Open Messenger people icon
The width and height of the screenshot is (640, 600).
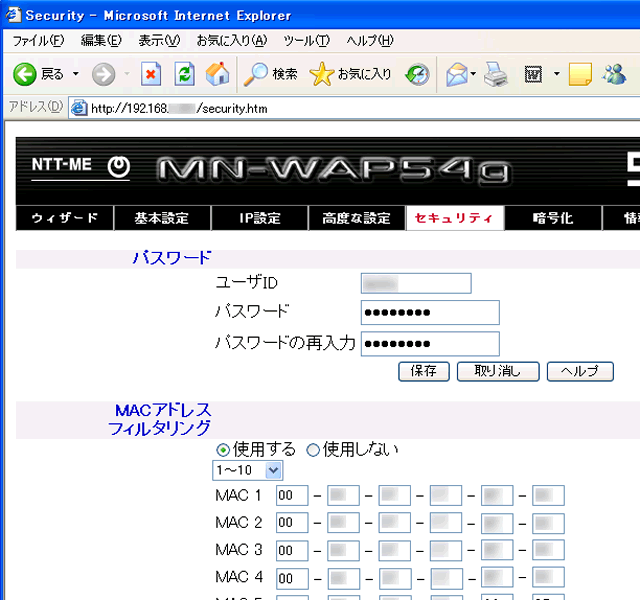point(613,74)
